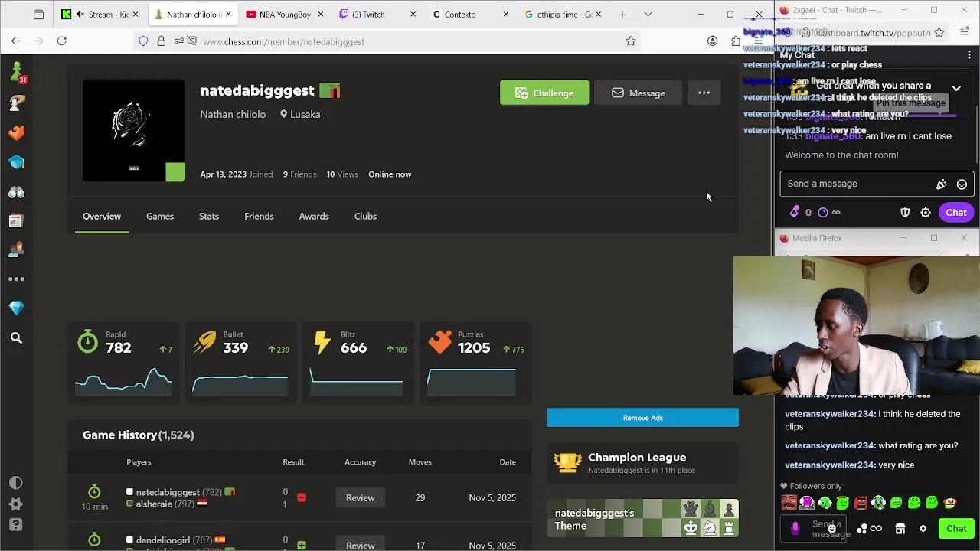Collapse the Twitch chat pinned banner chevron
The width and height of the screenshot is (980, 551).
click(956, 88)
